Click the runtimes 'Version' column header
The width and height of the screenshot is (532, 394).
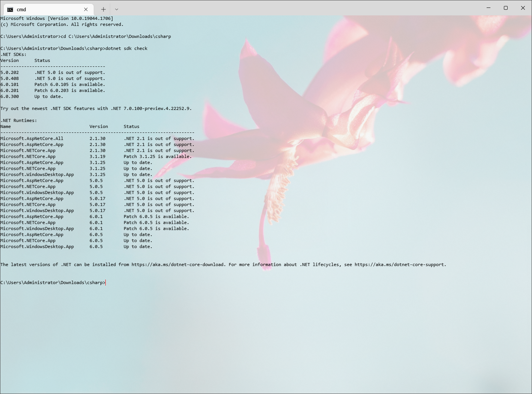[99, 126]
